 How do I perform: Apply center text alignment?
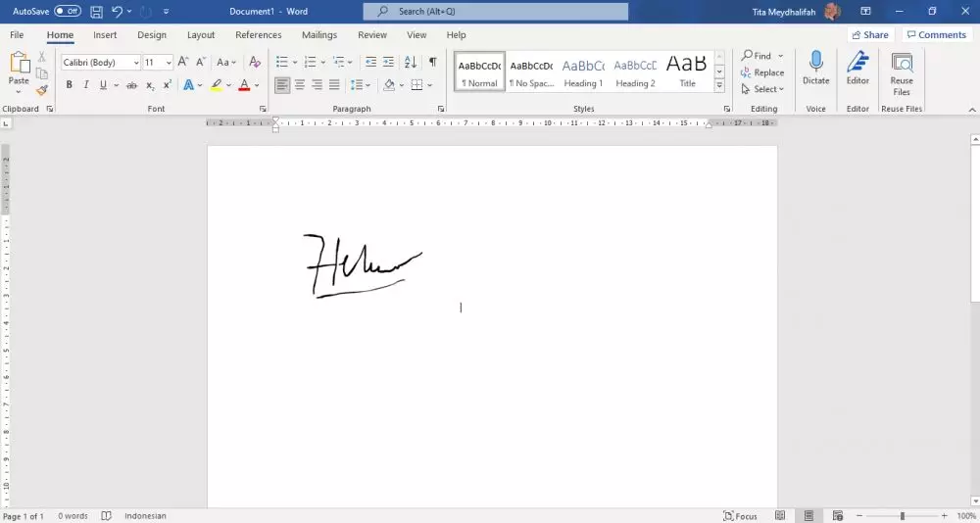click(300, 85)
